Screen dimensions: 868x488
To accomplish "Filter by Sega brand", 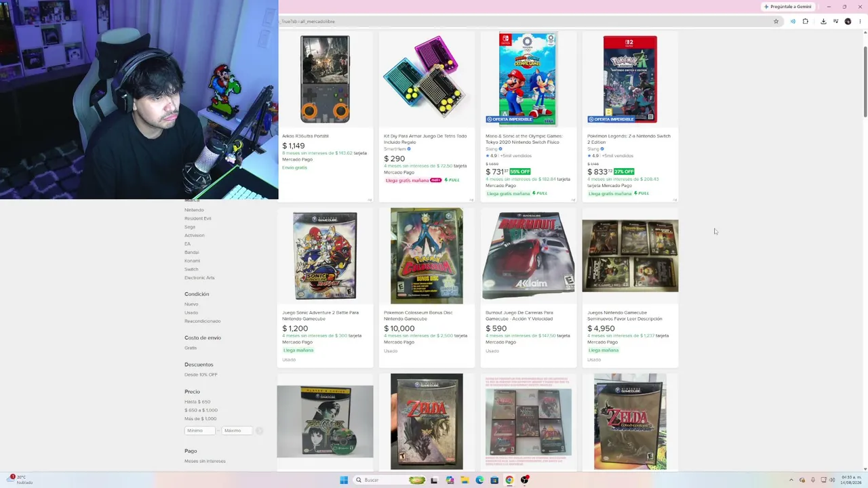I will pos(190,227).
